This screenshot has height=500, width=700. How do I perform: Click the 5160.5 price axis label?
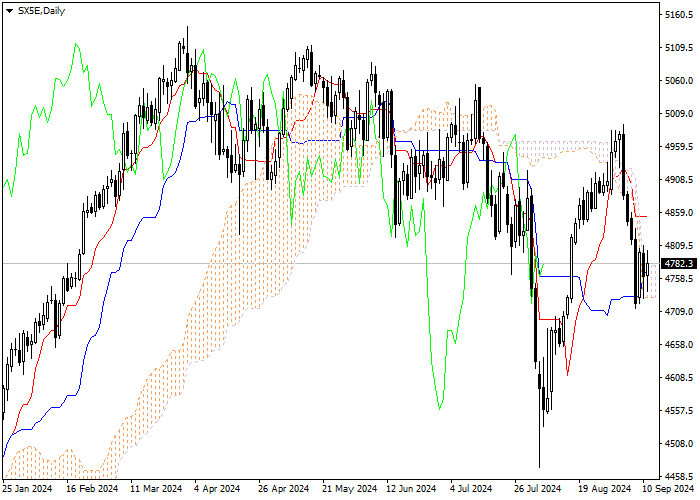(679, 15)
